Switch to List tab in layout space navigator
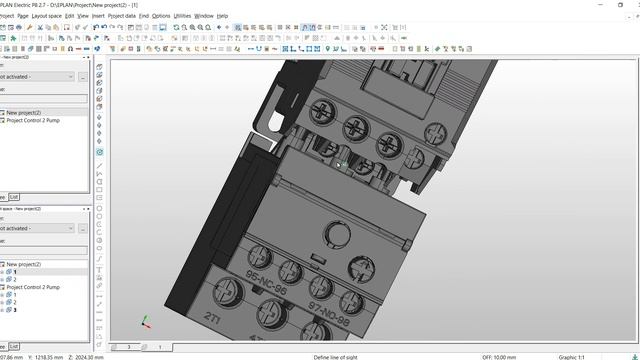 point(14,347)
